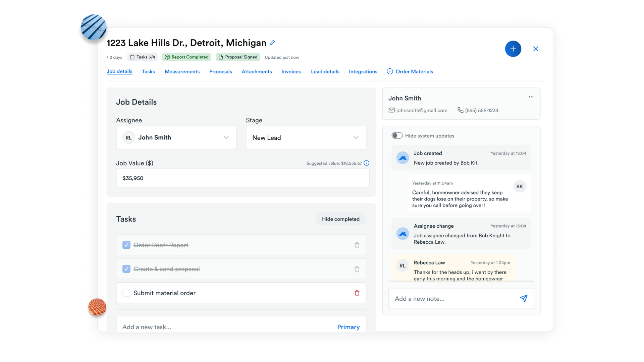Open the Assignee dropdown showing John Smith
644x362 pixels.
176,138
